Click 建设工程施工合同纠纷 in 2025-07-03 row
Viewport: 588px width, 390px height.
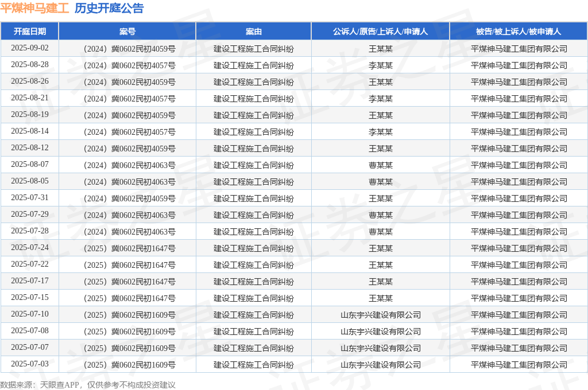tap(253, 365)
